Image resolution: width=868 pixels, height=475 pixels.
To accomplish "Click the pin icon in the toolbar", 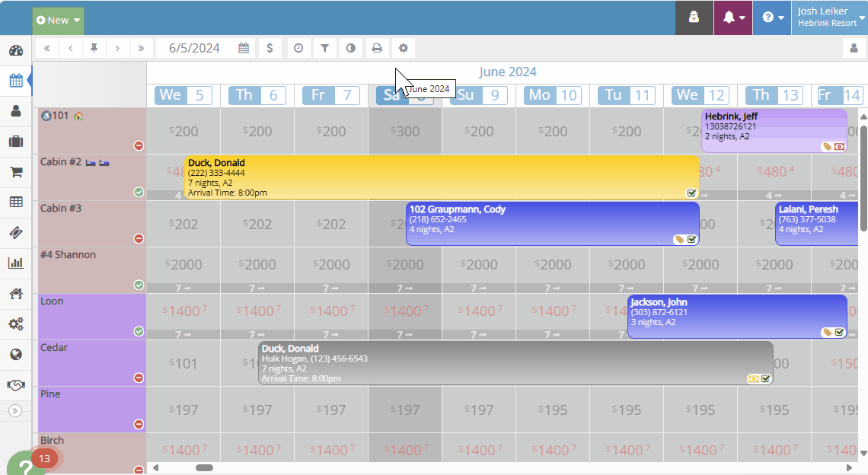I will point(94,48).
